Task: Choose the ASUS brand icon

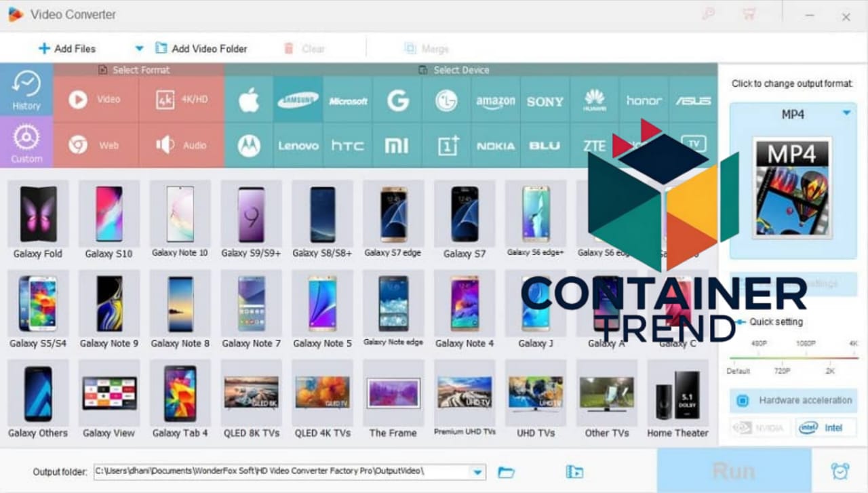Action: click(x=693, y=100)
